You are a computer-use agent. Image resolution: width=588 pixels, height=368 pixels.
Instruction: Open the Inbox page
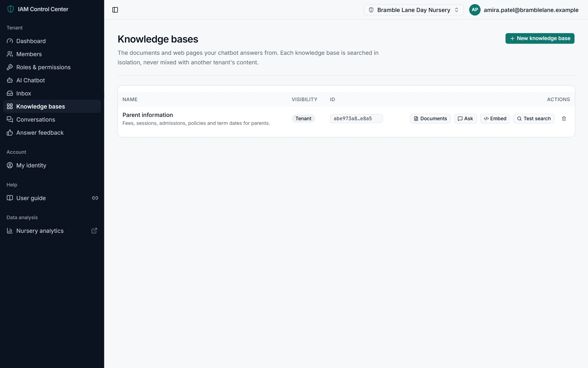tap(52, 93)
